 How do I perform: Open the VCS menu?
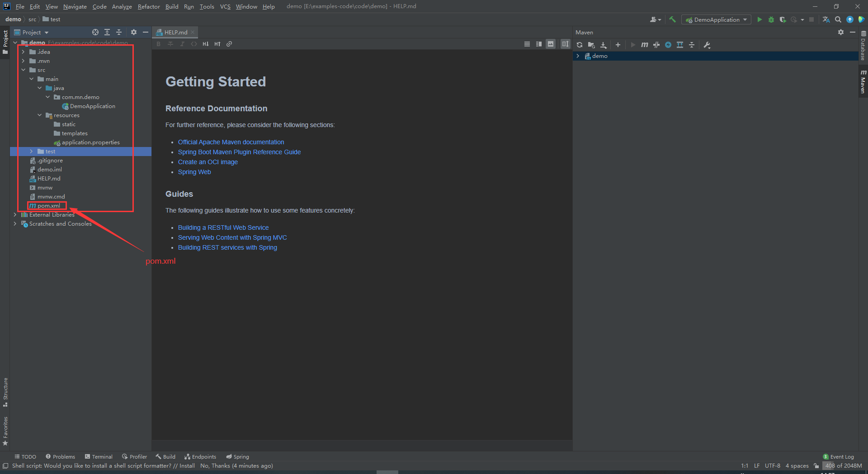point(225,6)
